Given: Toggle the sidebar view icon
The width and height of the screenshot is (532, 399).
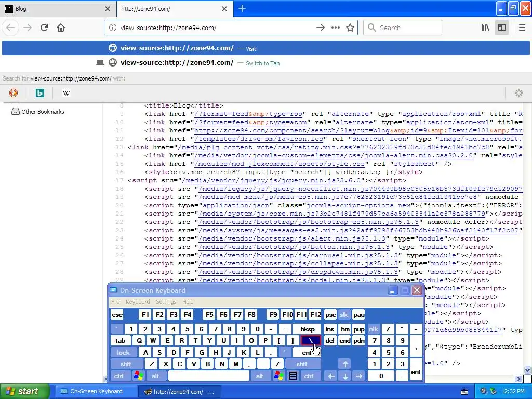Looking at the screenshot, I should [x=502, y=28].
